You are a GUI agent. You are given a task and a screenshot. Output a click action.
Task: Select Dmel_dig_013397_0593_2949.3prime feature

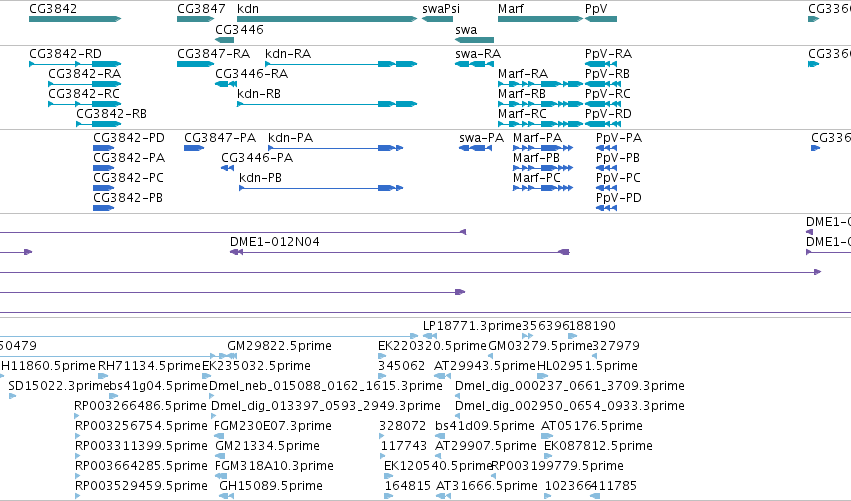point(214,416)
